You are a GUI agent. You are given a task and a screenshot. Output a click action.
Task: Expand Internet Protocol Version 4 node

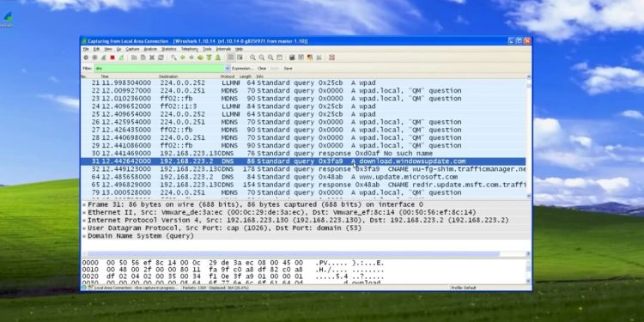click(x=84, y=220)
